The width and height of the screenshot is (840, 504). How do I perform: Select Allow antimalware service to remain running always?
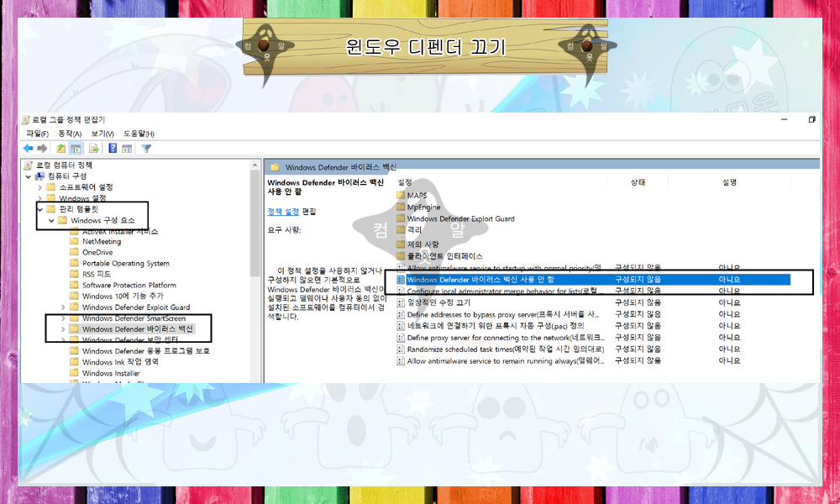pos(505,361)
